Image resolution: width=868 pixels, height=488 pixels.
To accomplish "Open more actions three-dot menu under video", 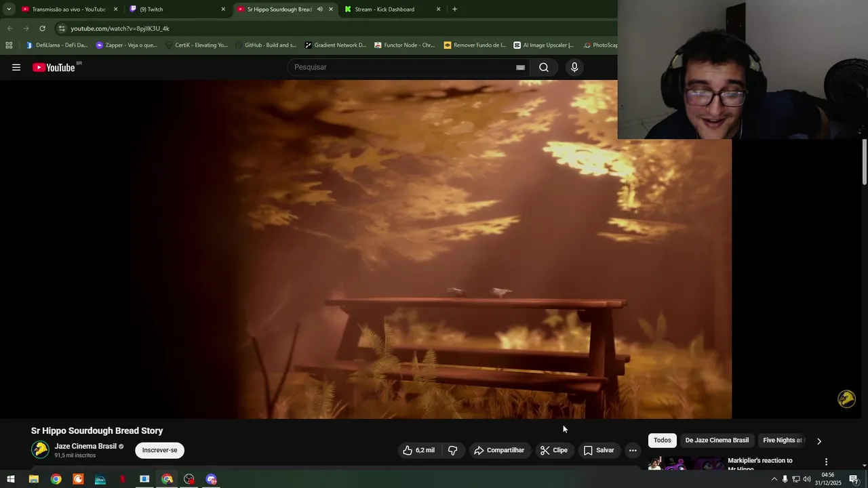I will 633,450.
